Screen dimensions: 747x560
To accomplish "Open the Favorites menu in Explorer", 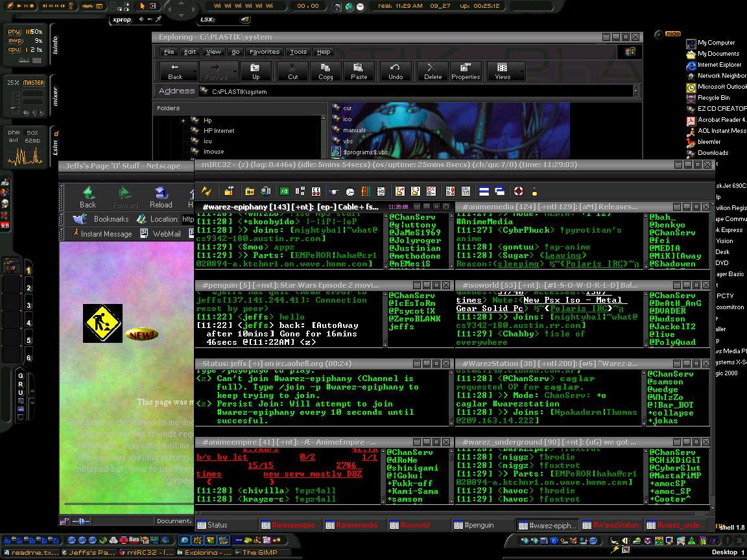I will [x=265, y=52].
